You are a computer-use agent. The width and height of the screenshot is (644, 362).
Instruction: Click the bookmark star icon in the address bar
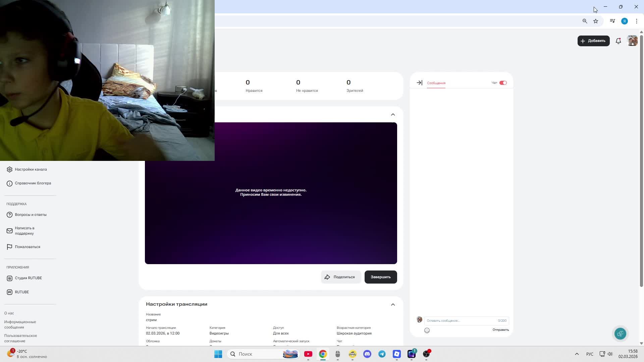click(x=596, y=21)
